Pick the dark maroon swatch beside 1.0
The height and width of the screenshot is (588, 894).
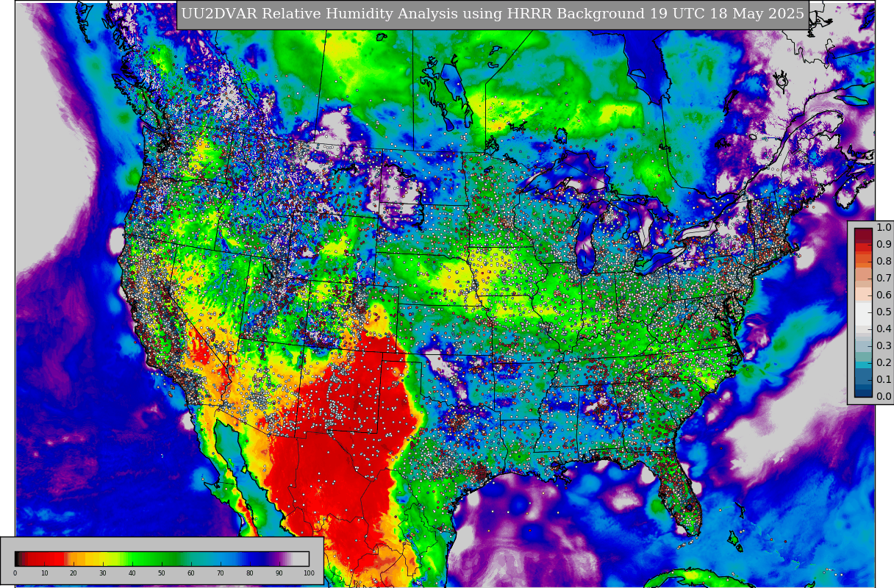(863, 232)
